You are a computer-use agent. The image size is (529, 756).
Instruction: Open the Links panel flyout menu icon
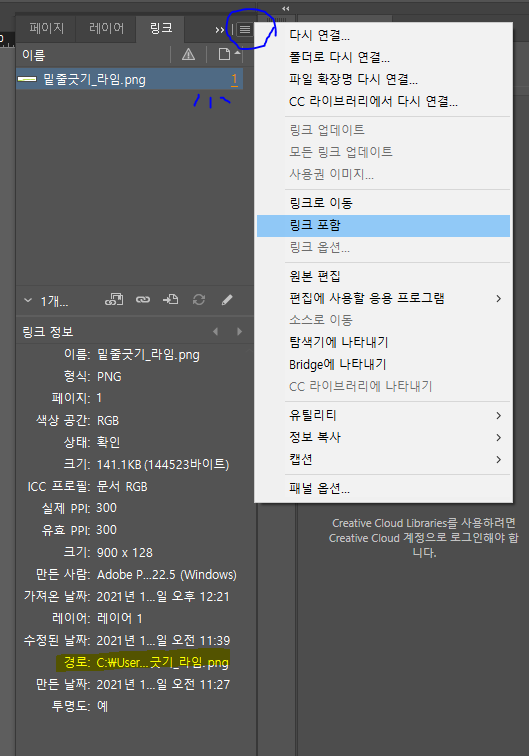[245, 30]
